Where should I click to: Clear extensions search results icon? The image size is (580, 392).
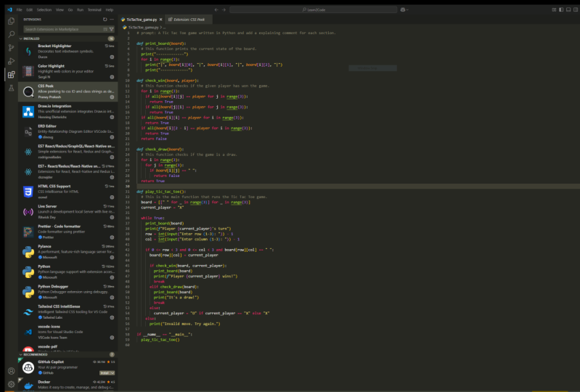[x=105, y=29]
